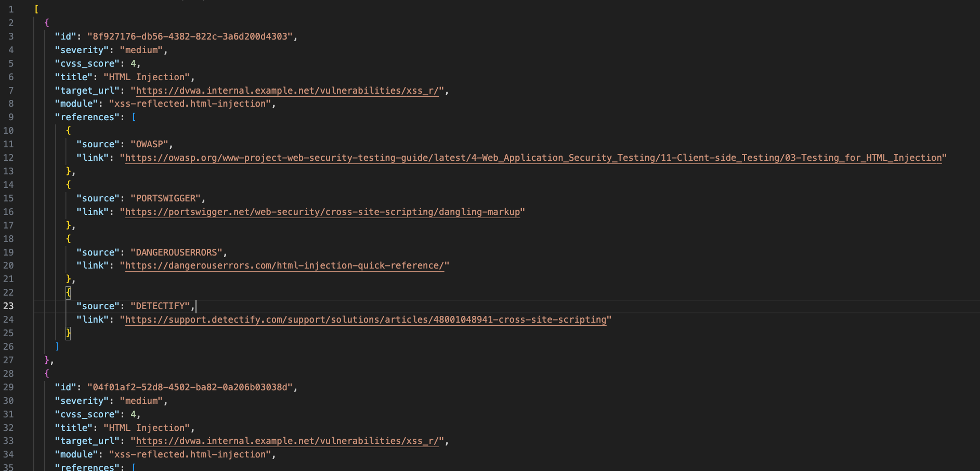Click the "OWASP" source value
This screenshot has width=980, height=471.
149,144
